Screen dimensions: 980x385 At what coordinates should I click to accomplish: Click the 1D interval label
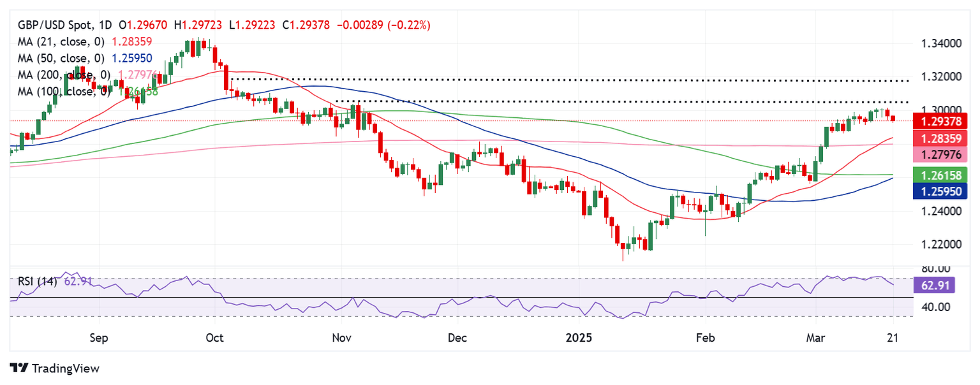(x=107, y=25)
